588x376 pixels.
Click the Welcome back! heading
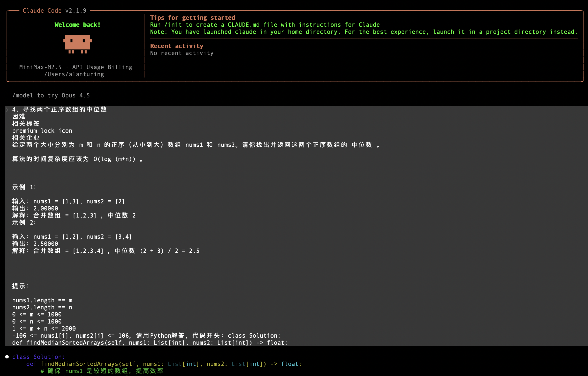point(77,25)
